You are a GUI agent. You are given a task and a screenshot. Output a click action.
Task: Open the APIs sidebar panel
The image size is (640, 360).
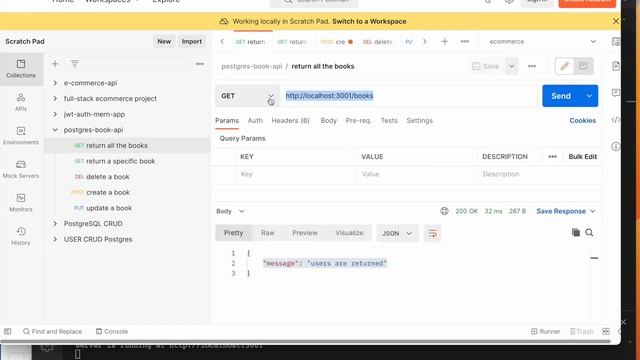21,102
